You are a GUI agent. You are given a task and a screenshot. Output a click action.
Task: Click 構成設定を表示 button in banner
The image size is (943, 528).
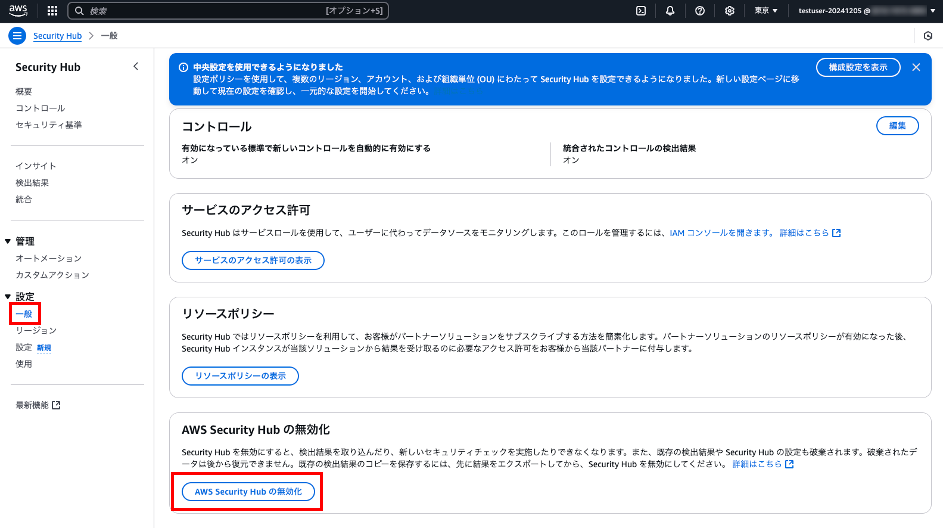tap(858, 67)
